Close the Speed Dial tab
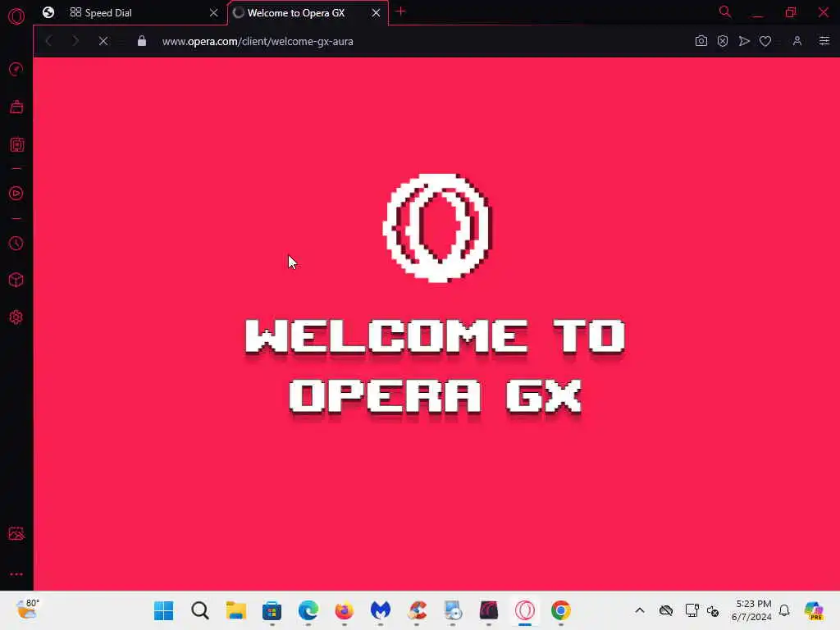The width and height of the screenshot is (840, 630). pyautogui.click(x=214, y=13)
